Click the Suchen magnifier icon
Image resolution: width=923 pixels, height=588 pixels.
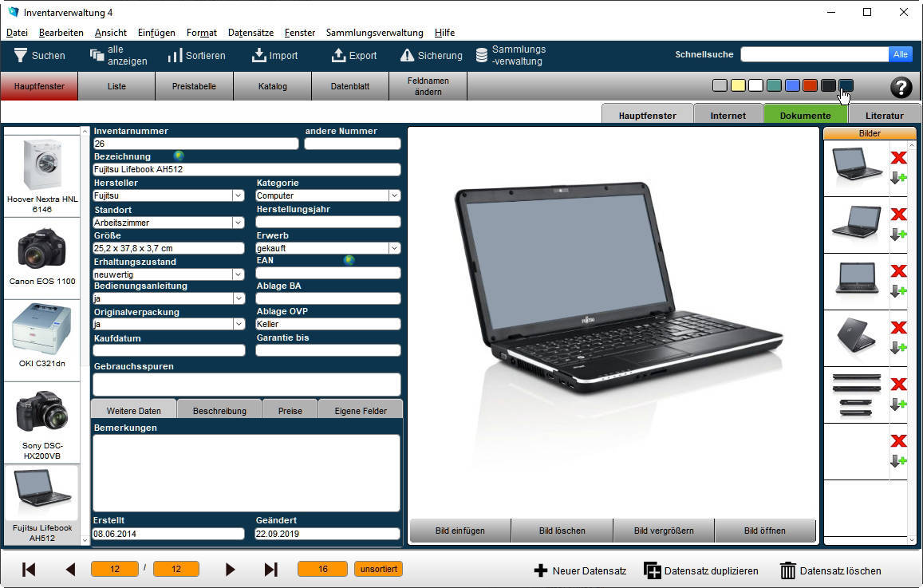point(20,55)
